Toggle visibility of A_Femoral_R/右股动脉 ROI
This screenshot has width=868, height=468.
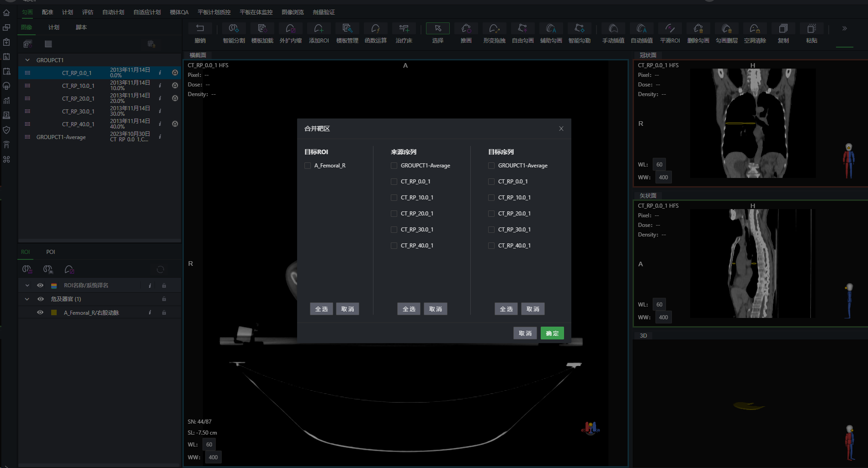tap(40, 312)
